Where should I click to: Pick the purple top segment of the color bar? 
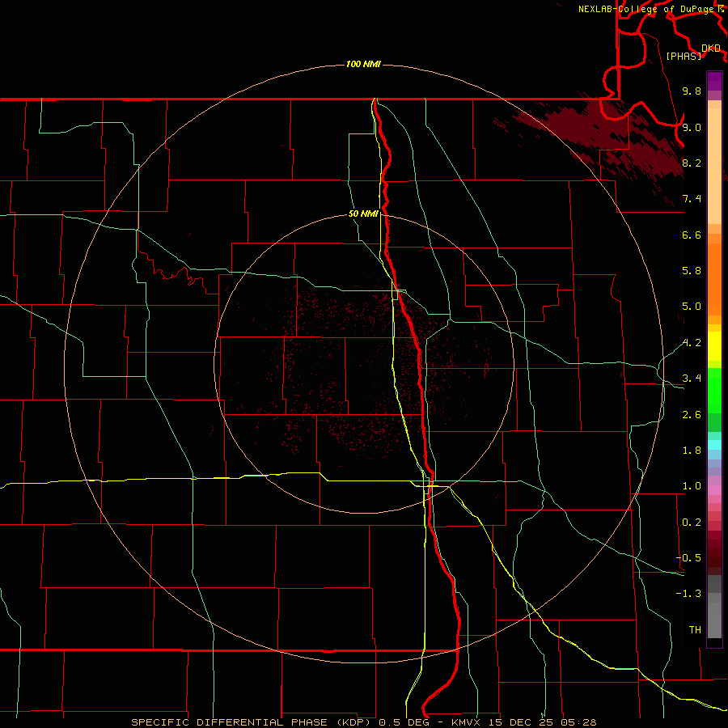click(x=714, y=81)
